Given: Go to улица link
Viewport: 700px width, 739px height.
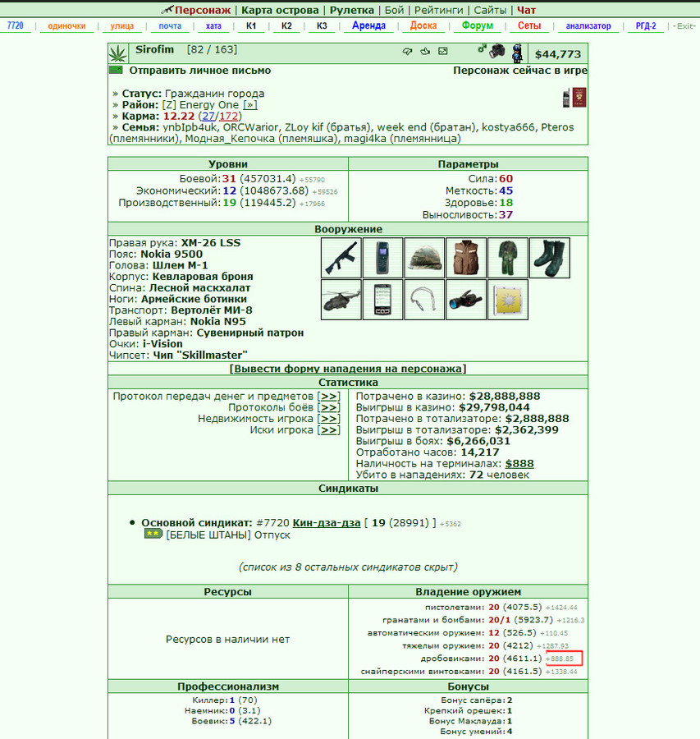Looking at the screenshot, I should coord(122,26).
